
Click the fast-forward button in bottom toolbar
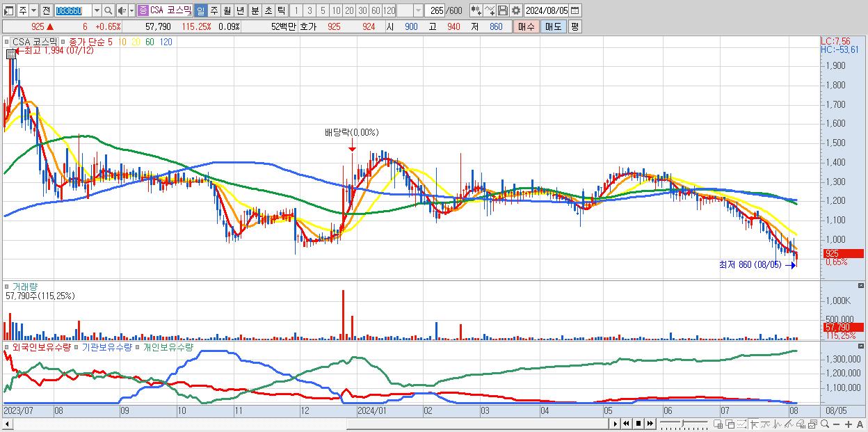coord(650,423)
